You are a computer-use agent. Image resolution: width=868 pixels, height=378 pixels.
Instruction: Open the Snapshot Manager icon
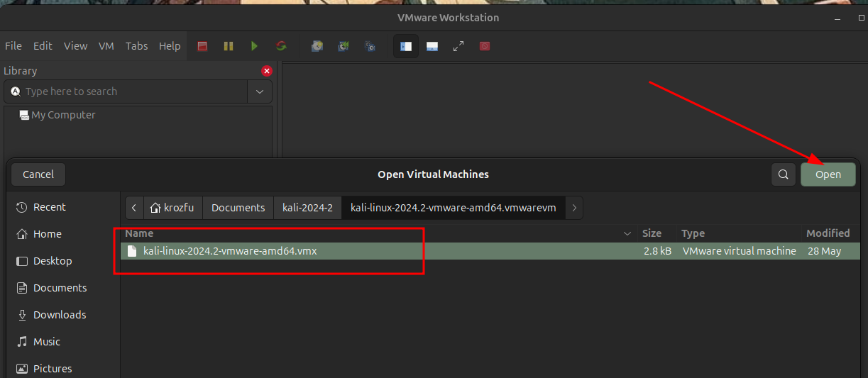click(x=370, y=46)
